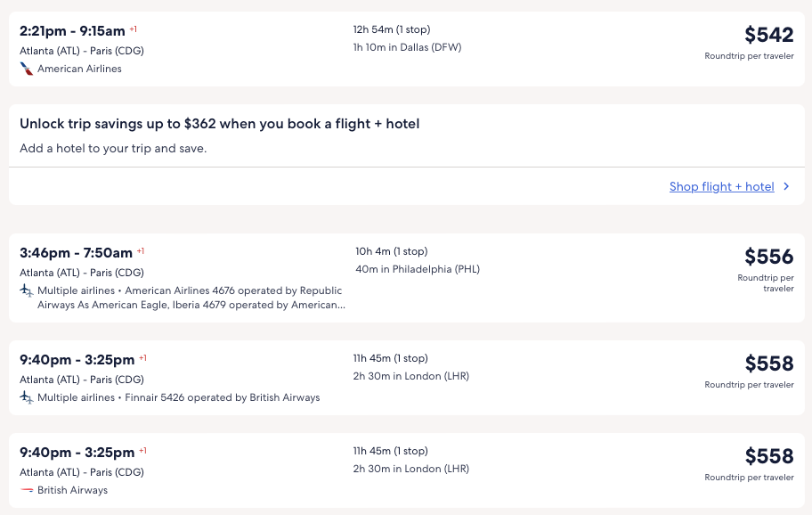Select the $558 Finnair 5426 flight price
Image resolution: width=812 pixels, height=515 pixels.
tap(768, 364)
